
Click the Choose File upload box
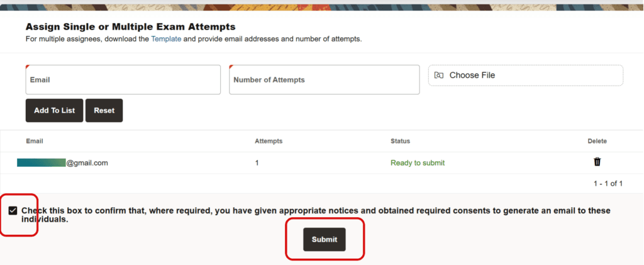525,76
